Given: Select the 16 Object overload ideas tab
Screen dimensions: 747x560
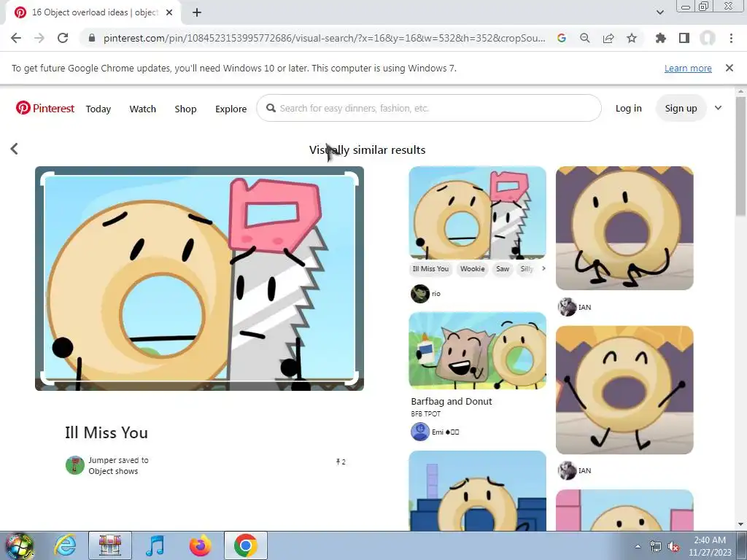Looking at the screenshot, I should point(94,12).
